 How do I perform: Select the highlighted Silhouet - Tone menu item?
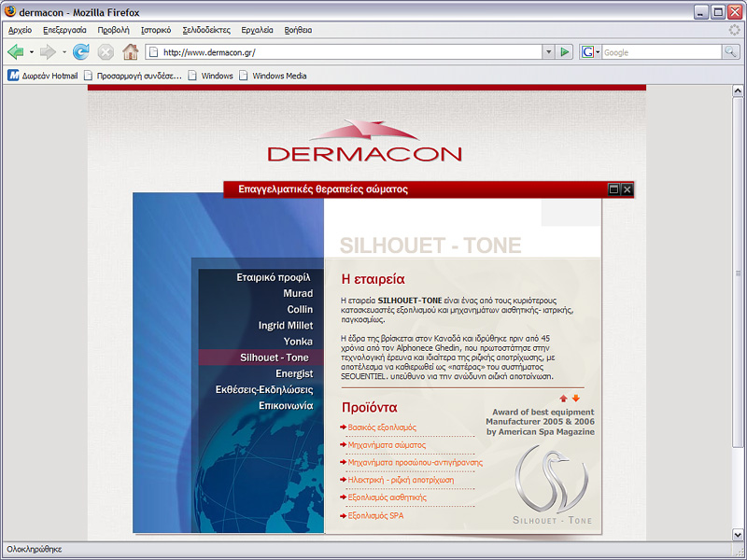coord(261,357)
